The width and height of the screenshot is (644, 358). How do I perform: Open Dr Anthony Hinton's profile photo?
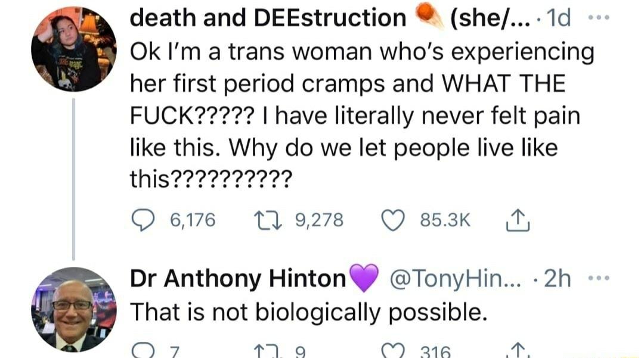tap(72, 308)
